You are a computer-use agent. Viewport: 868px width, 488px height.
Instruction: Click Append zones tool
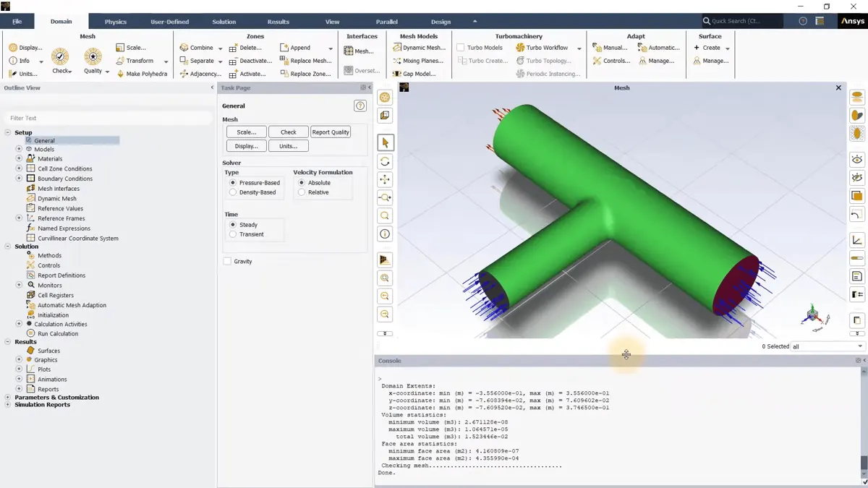click(x=295, y=48)
